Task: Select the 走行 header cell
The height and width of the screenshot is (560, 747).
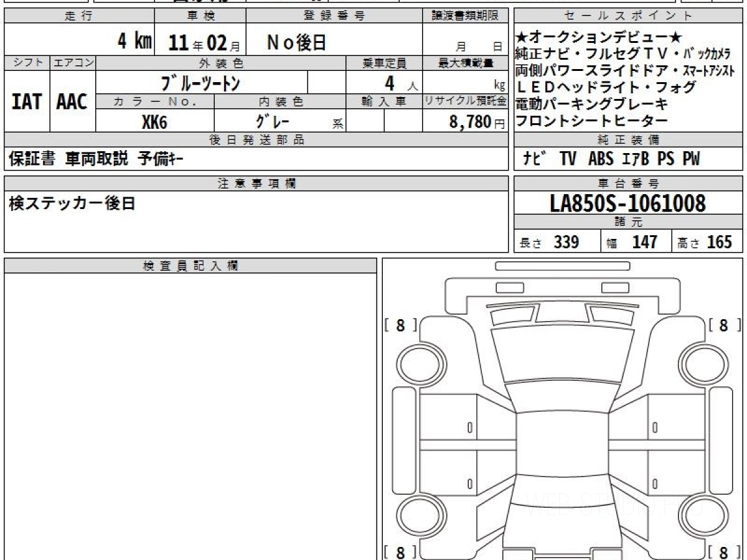Action: pos(79,16)
